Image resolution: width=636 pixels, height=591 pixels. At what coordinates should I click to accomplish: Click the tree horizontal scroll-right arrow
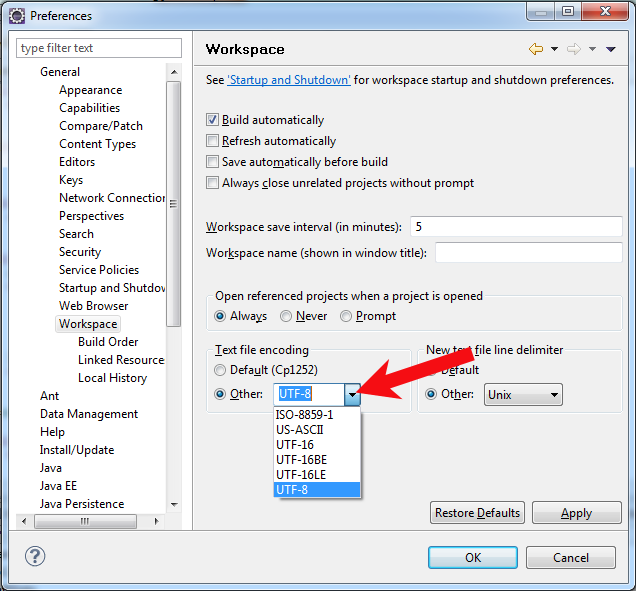pyautogui.click(x=157, y=521)
